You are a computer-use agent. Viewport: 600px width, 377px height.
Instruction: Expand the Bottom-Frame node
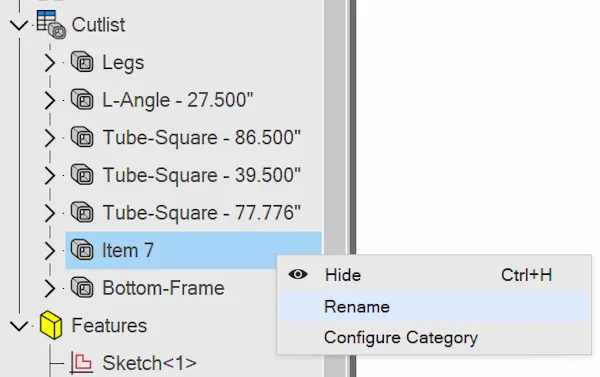click(50, 288)
